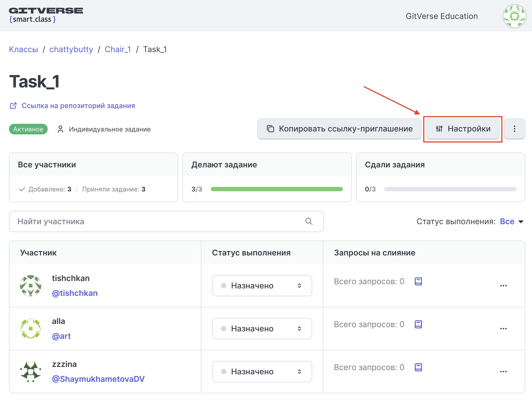The width and height of the screenshot is (532, 402).
Task: Open @ShaymukhametovaDV profile link
Action: (x=98, y=379)
